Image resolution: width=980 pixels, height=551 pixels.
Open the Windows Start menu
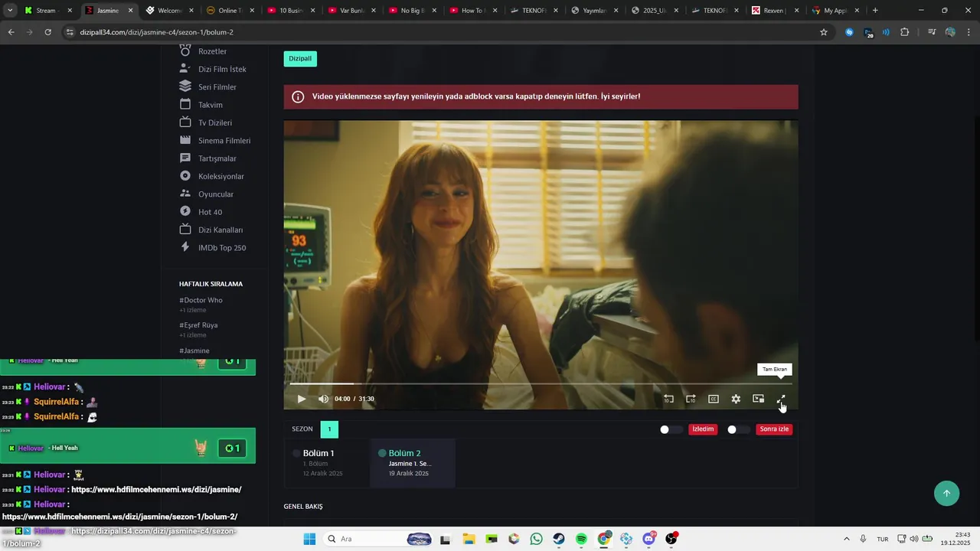(x=309, y=539)
